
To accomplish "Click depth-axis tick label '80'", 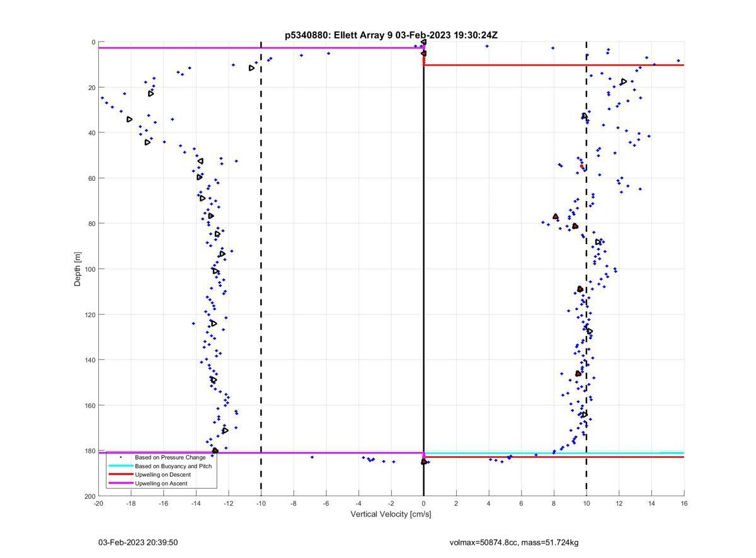I will tap(91, 224).
